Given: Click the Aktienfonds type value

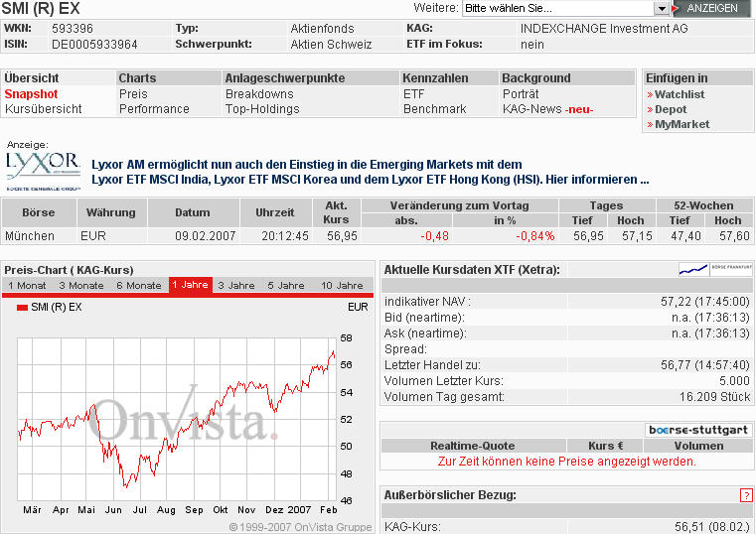Looking at the screenshot, I should (x=322, y=29).
